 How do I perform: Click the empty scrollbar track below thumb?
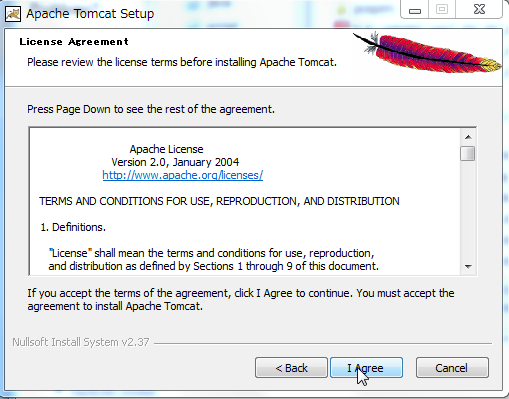point(468,210)
